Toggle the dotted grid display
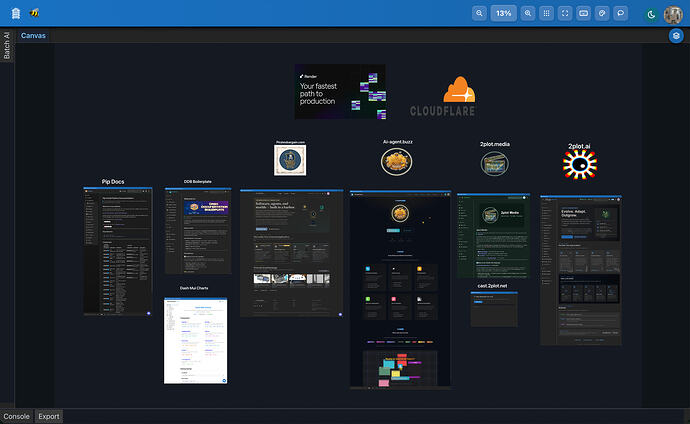 pyautogui.click(x=547, y=13)
